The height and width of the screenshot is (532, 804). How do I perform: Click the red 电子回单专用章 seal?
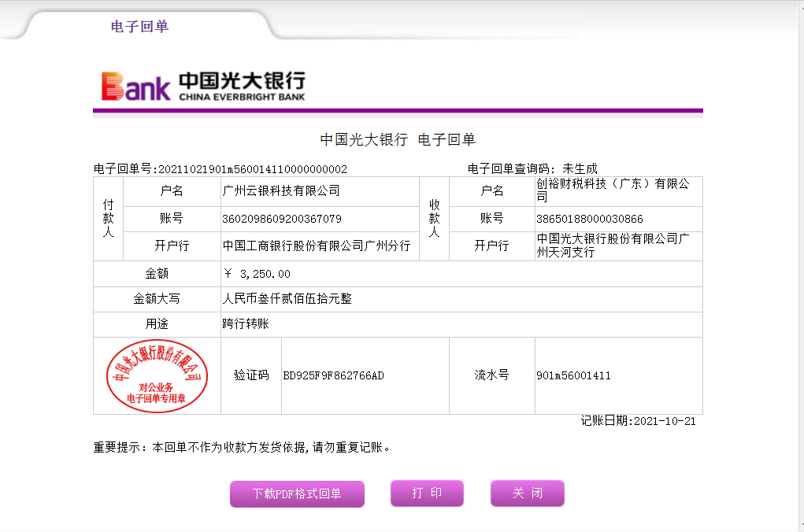pyautogui.click(x=157, y=375)
